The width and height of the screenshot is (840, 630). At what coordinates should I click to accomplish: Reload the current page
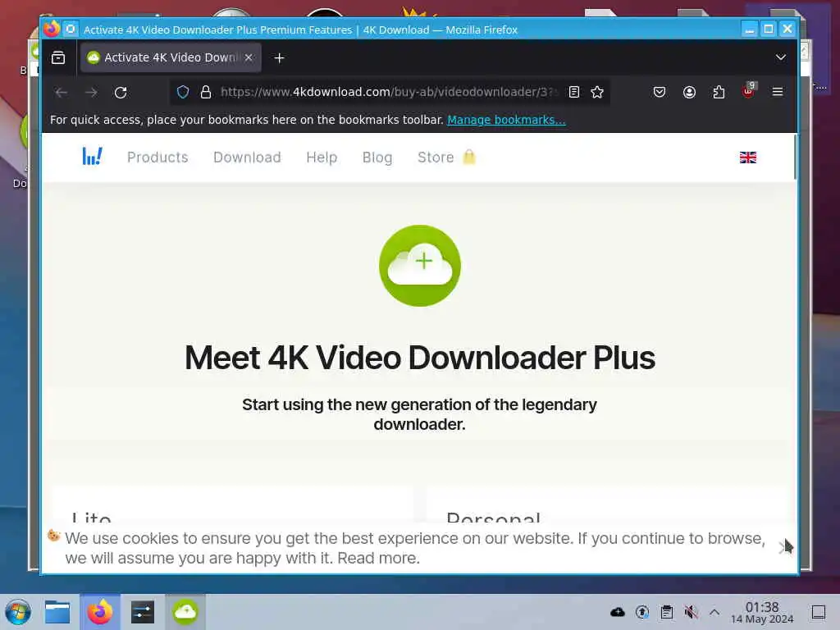coord(121,92)
